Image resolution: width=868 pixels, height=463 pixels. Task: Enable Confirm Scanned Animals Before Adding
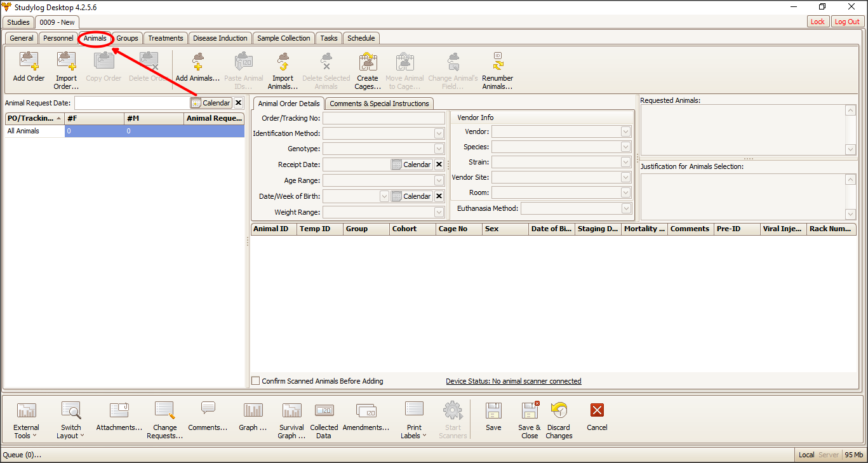click(256, 381)
